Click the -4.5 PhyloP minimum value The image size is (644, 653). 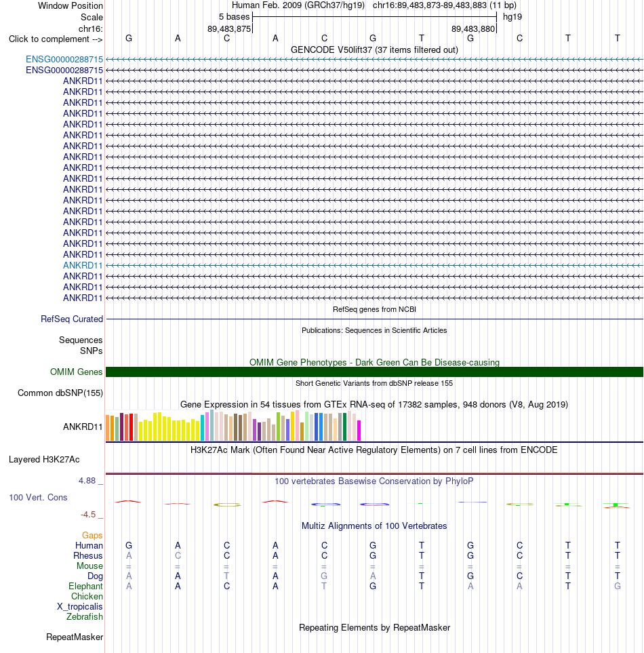88,515
